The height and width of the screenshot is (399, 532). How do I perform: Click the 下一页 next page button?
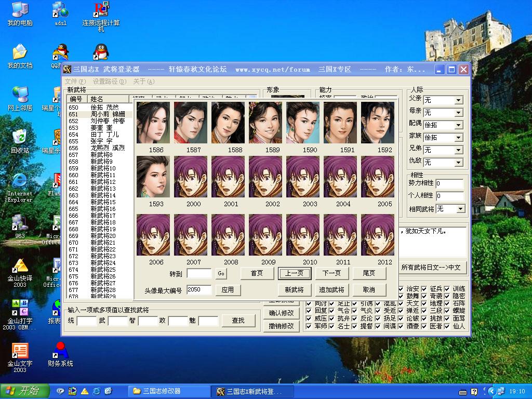tap(331, 273)
